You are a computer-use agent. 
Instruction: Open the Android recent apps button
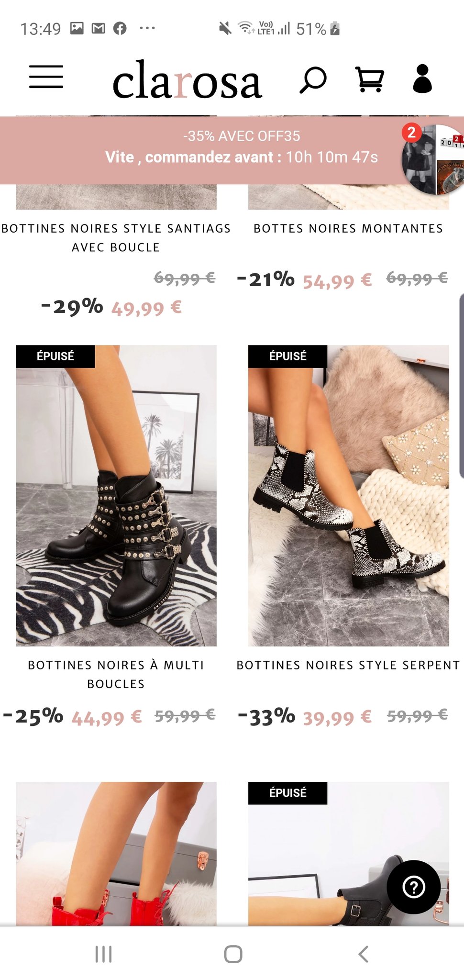[103, 954]
